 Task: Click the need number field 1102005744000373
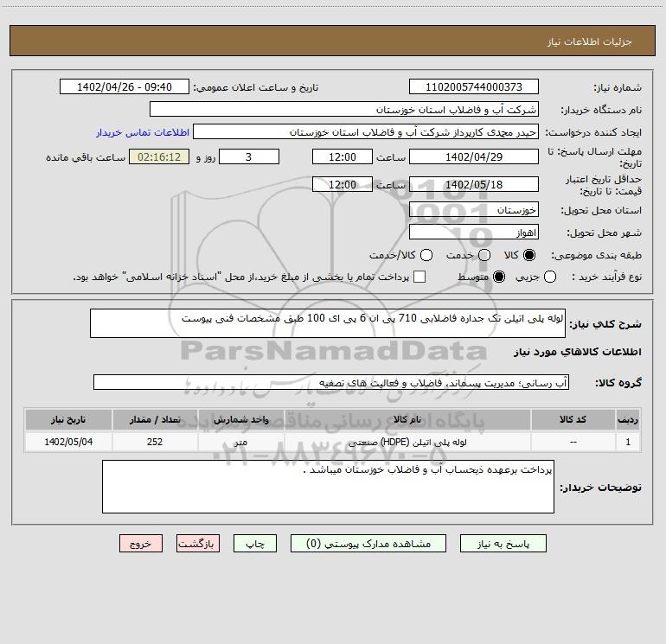(x=474, y=86)
